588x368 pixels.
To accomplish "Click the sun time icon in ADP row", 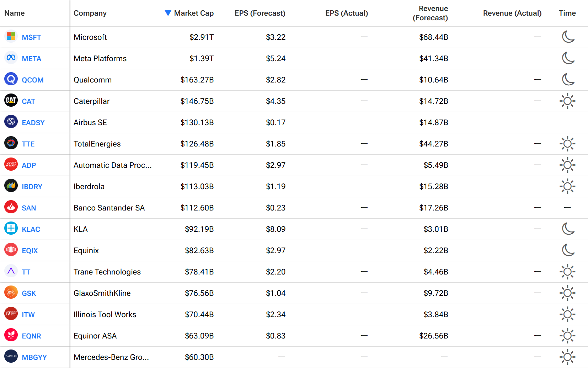I will (567, 165).
